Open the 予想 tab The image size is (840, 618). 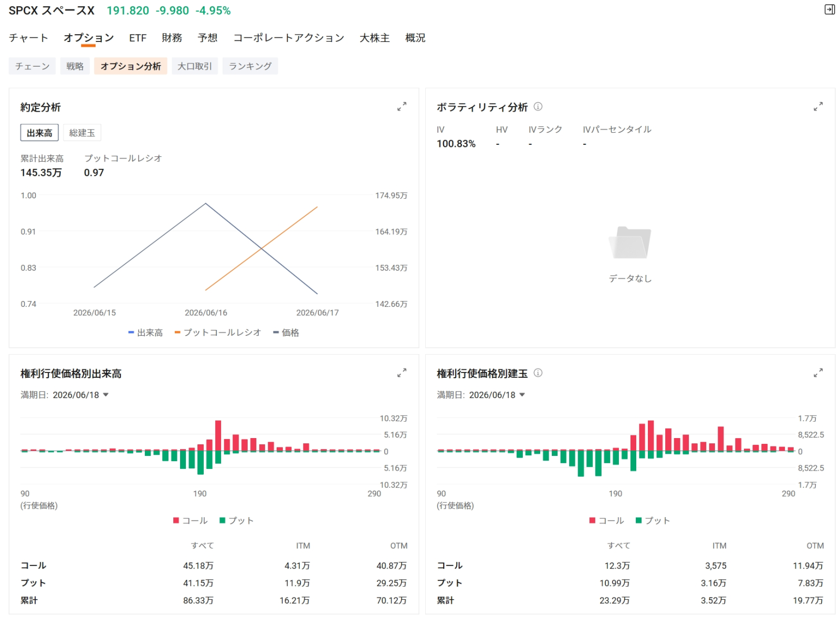(x=207, y=38)
